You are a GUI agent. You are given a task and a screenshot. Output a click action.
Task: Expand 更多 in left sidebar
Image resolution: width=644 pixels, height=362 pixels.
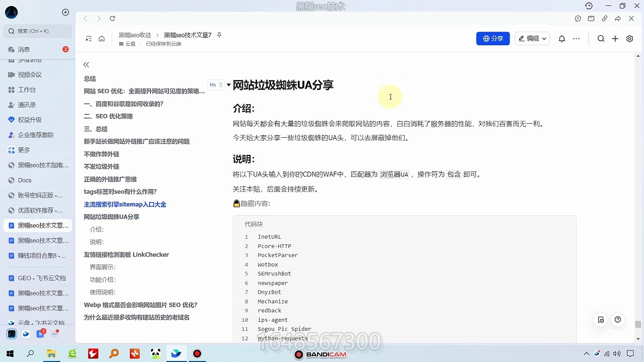tap(38, 150)
